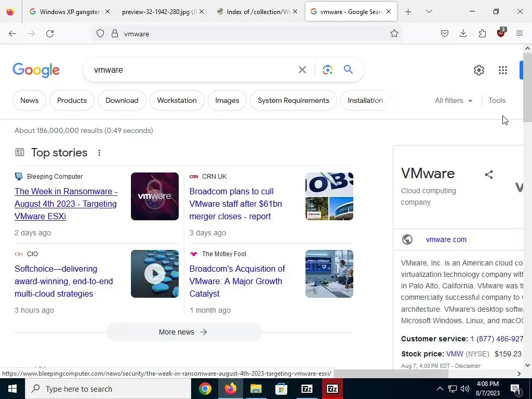Close the vmware Google Search tab

[x=389, y=11]
